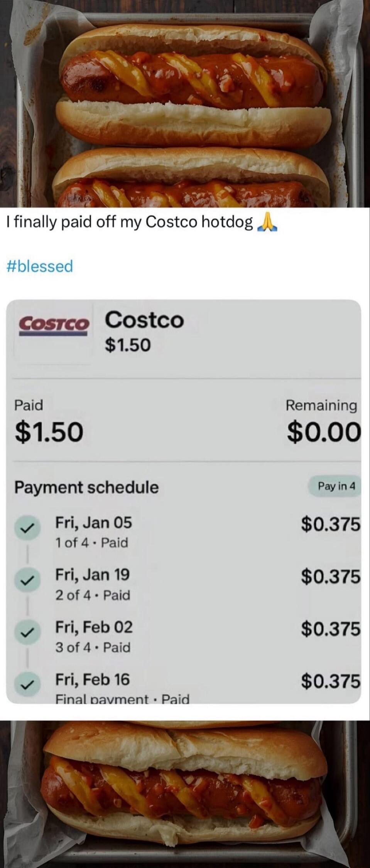Click the Feb 16 final payment checkmark

click(x=27, y=685)
